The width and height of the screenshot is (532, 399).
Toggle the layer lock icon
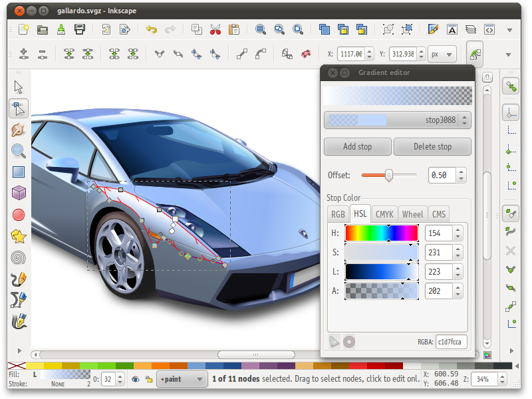coord(148,380)
